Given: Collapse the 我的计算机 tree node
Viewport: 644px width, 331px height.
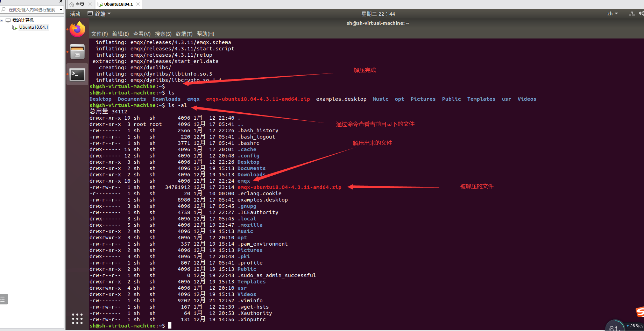Looking at the screenshot, I should click(2, 20).
